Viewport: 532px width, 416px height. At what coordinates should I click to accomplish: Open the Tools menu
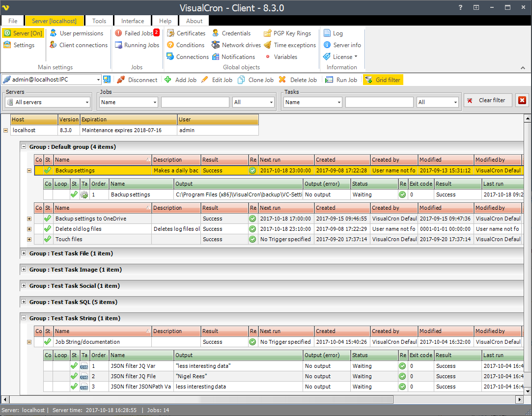pyautogui.click(x=99, y=21)
